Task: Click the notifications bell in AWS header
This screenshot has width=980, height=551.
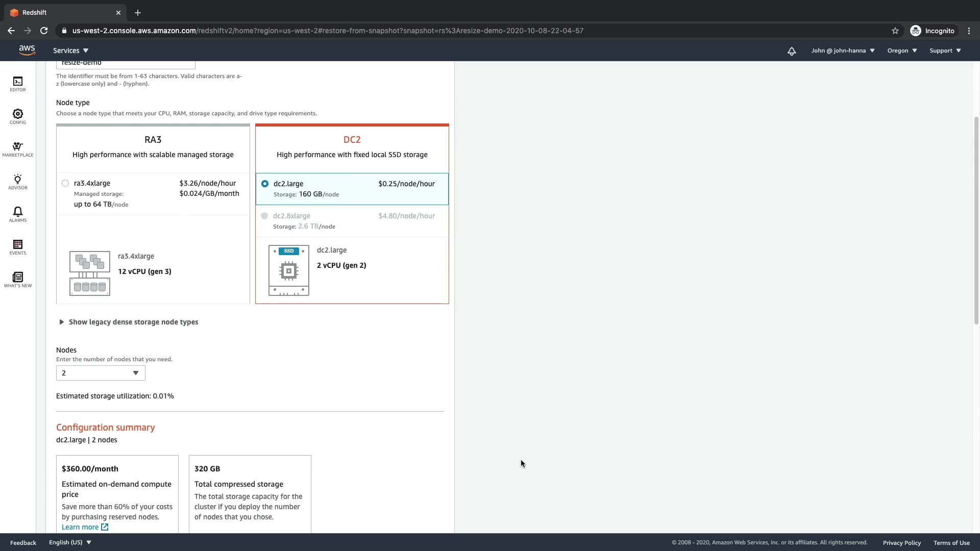Action: (x=792, y=51)
